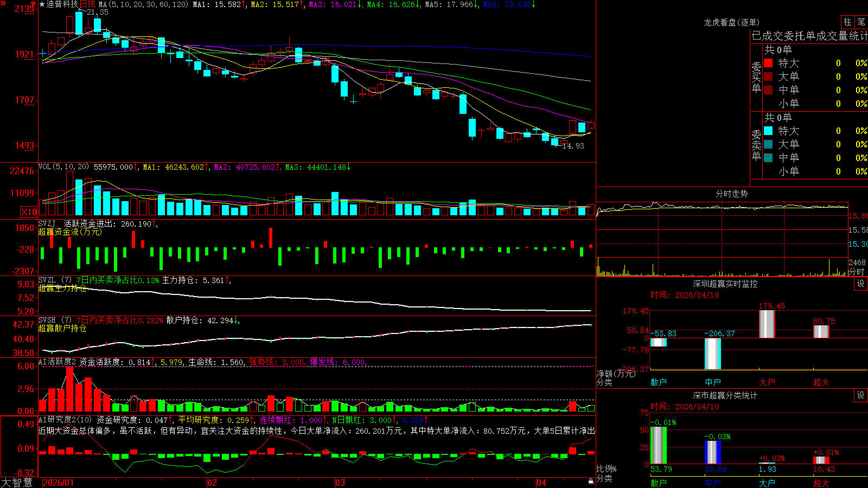The height and width of the screenshot is (488, 868).
Task: Click the 深市超赢分类统计 panel title
Action: pyautogui.click(x=725, y=395)
